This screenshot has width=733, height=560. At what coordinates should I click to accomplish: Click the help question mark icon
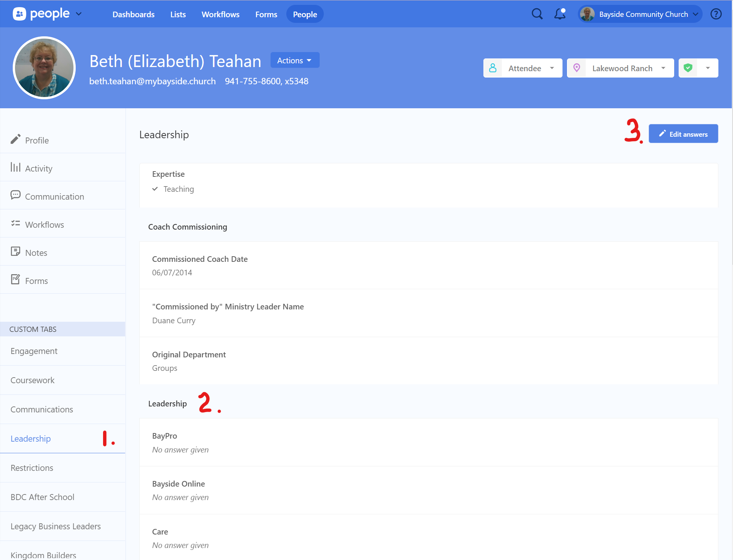[716, 14]
